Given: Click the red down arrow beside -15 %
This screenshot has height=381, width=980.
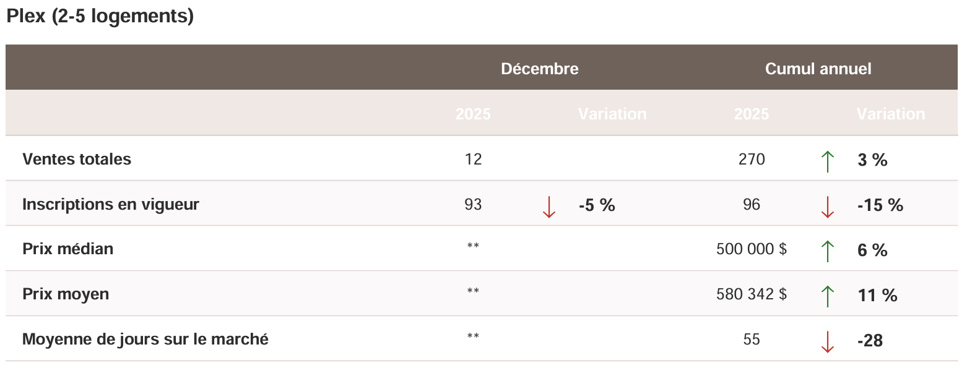Looking at the screenshot, I should point(827,207).
